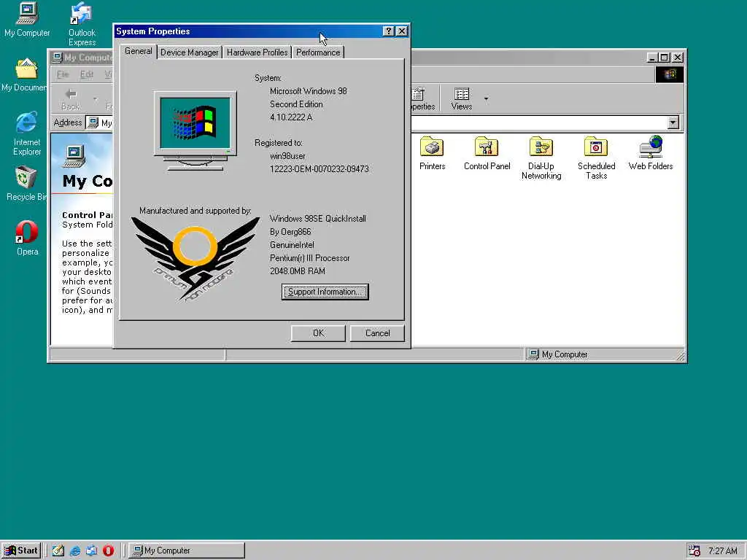Click the '2048.0MB RAM' text
Screen dimensions: 747x560
[x=298, y=271]
